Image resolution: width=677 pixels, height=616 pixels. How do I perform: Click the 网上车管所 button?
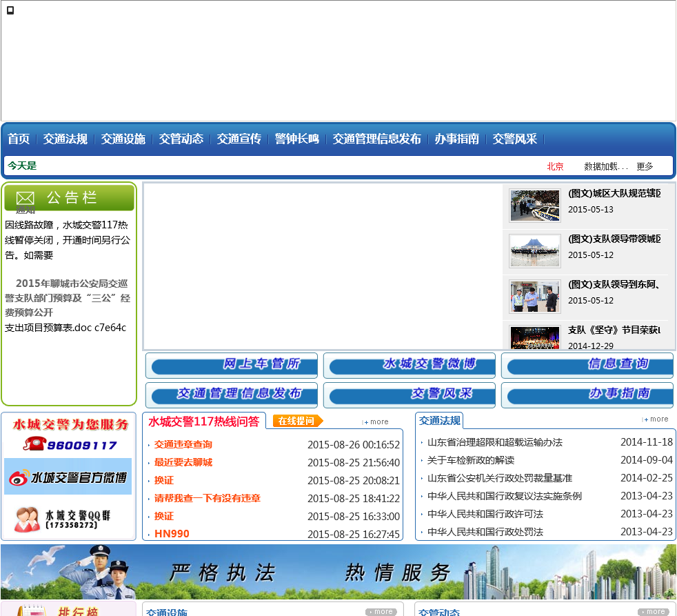click(x=232, y=365)
